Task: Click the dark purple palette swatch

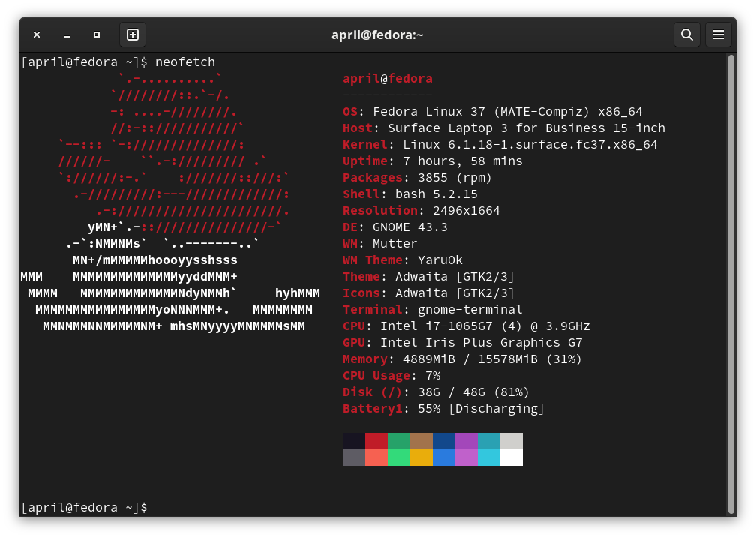Action: click(466, 441)
